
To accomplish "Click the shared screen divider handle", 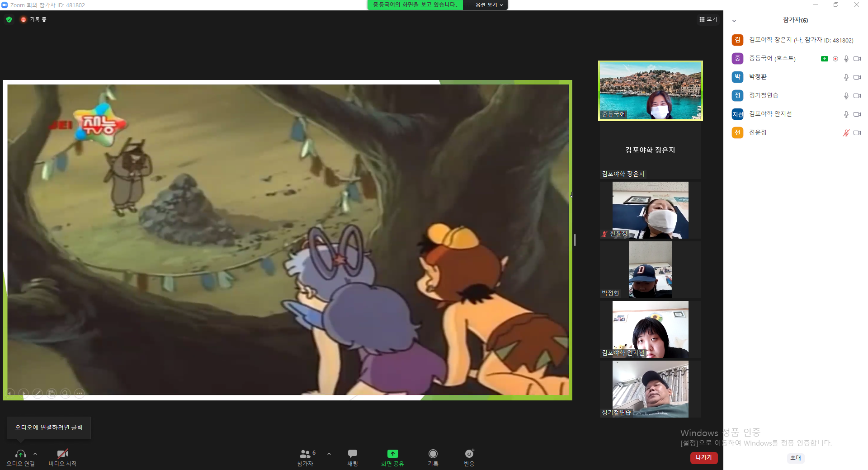I will [575, 240].
